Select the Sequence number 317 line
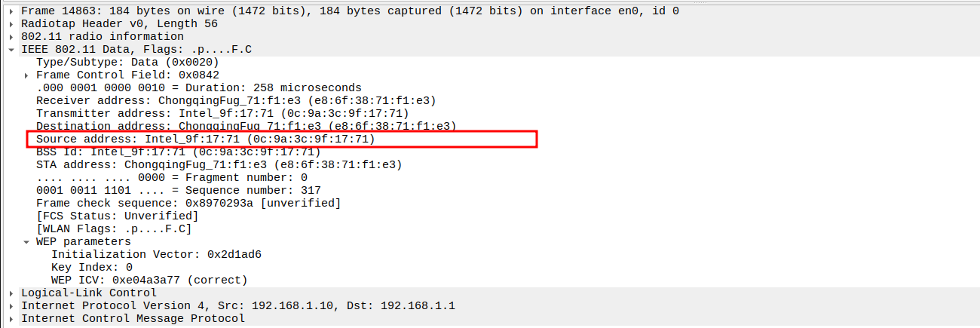Image resolution: width=980 pixels, height=328 pixels. click(x=178, y=190)
